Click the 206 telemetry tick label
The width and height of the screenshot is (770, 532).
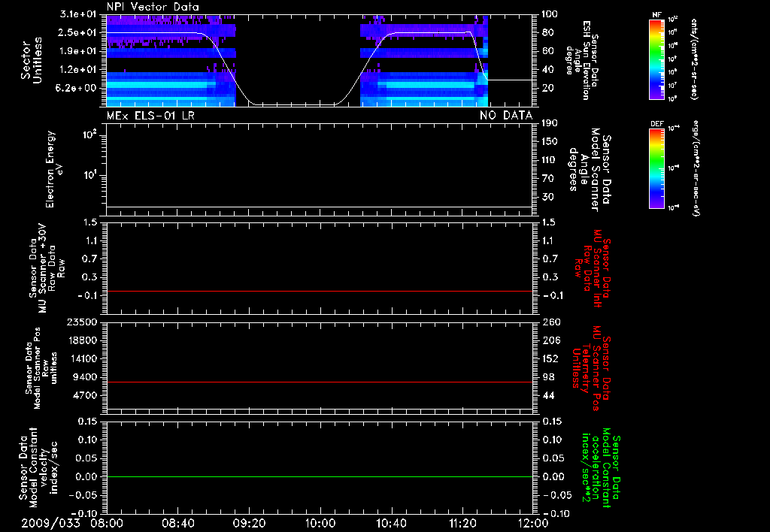550,340
